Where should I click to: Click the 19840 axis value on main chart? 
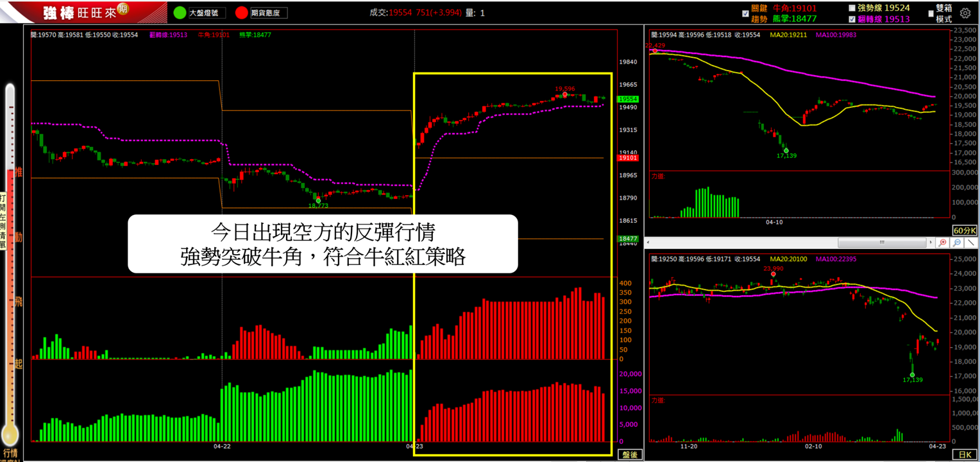[x=628, y=62]
